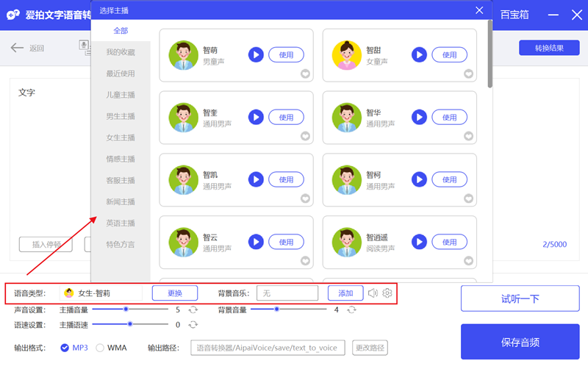Use the 智萌 voice

pyautogui.click(x=286, y=54)
